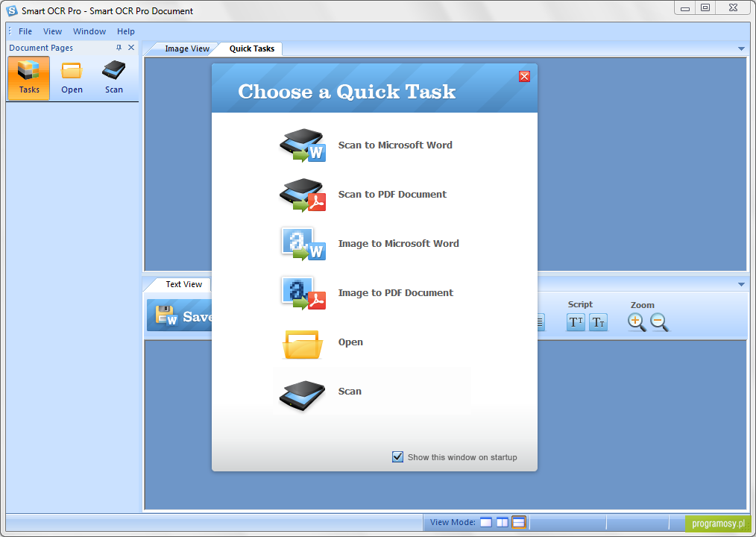Choose Image to PDF Document text

click(395, 293)
